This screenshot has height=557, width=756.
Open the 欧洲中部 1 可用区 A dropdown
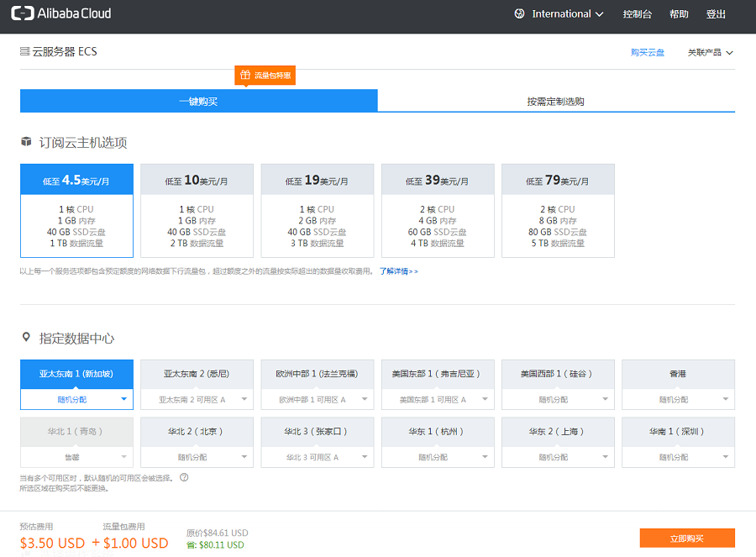point(318,399)
